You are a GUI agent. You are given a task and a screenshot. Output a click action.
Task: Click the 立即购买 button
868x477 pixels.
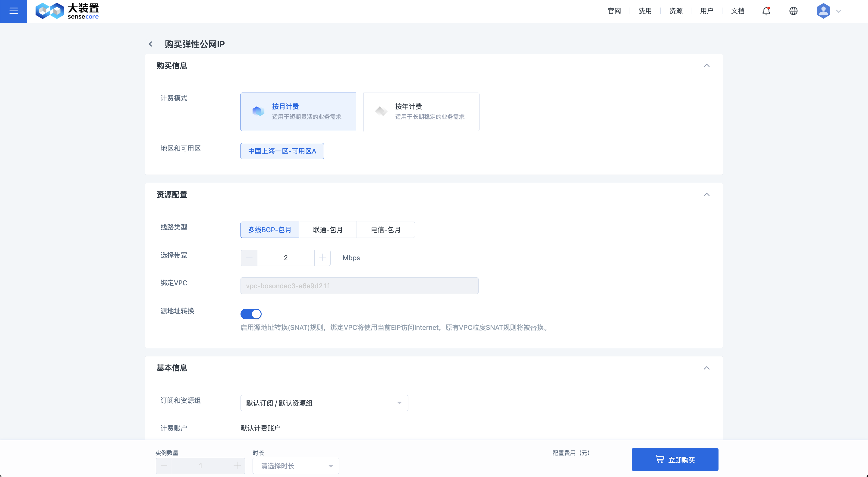pos(675,460)
